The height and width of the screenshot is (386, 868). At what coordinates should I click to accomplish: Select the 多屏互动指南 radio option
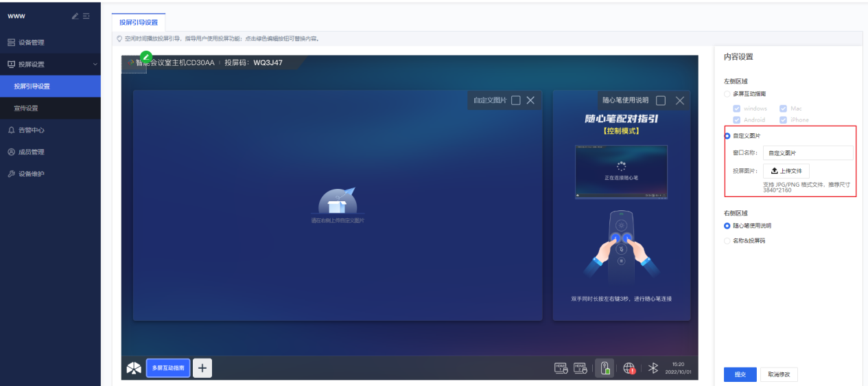coord(727,93)
